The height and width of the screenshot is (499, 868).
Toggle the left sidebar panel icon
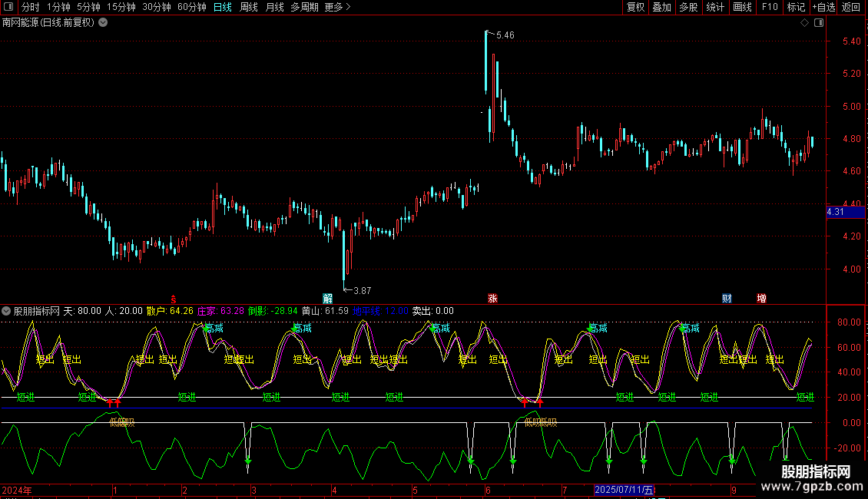pos(10,7)
